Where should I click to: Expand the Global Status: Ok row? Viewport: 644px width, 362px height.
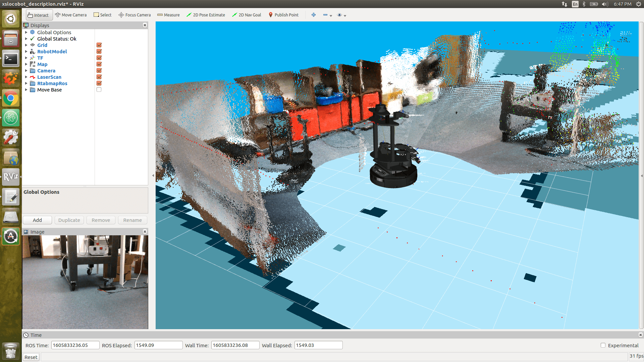pos(26,39)
